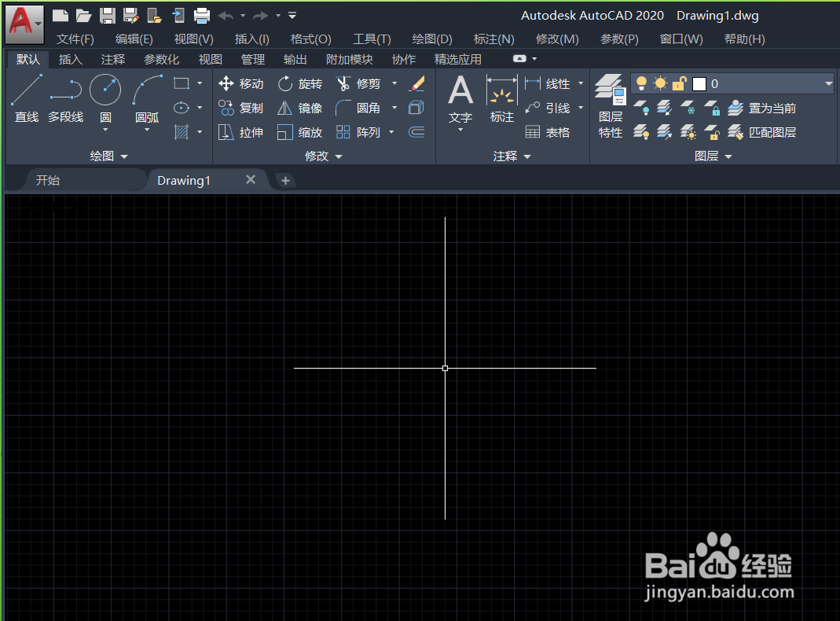Open quick access toolbar customize dropdown

[292, 16]
